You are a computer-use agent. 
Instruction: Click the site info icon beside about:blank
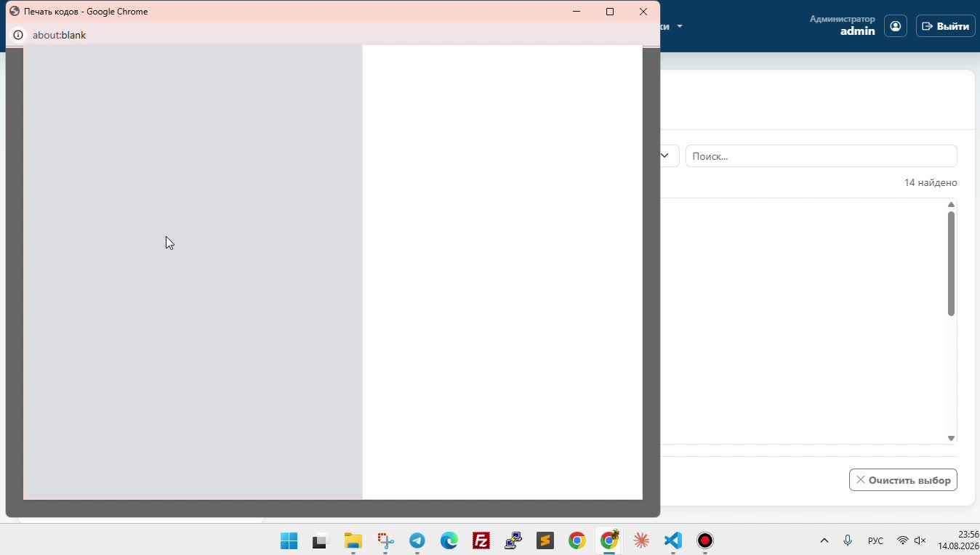pos(18,35)
